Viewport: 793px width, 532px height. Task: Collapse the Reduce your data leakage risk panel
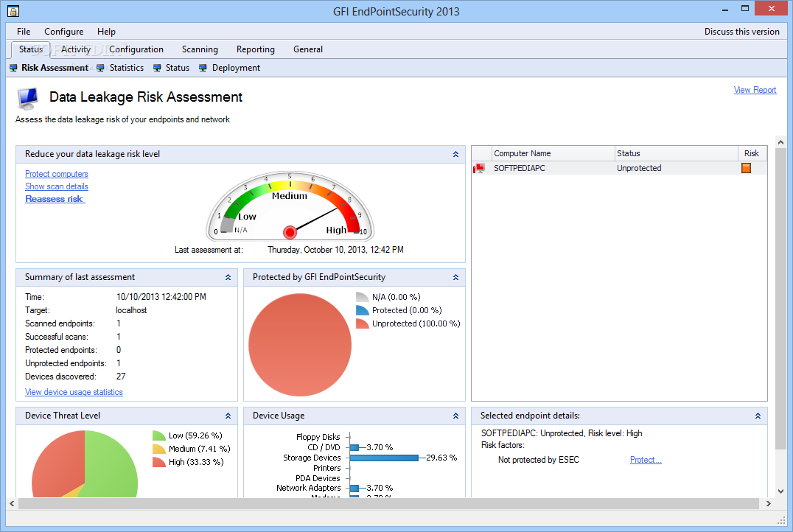point(455,154)
